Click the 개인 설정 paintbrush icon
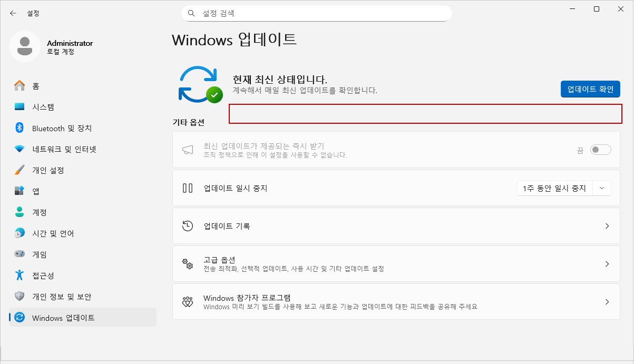Viewport: 634px width, 364px height. pos(19,170)
